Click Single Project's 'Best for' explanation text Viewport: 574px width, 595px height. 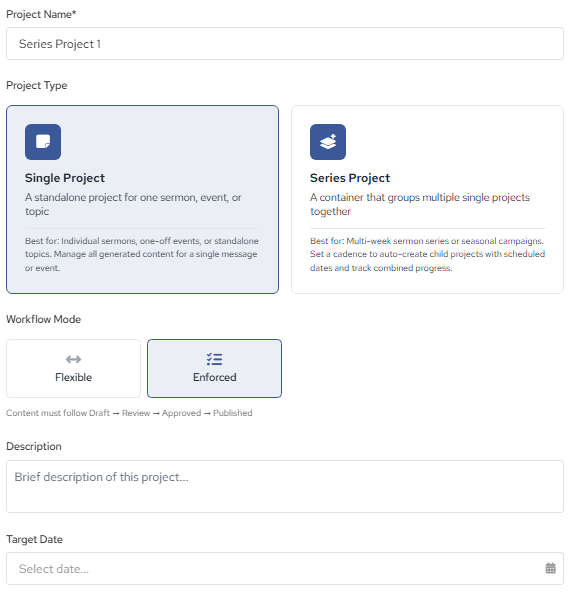point(142,254)
